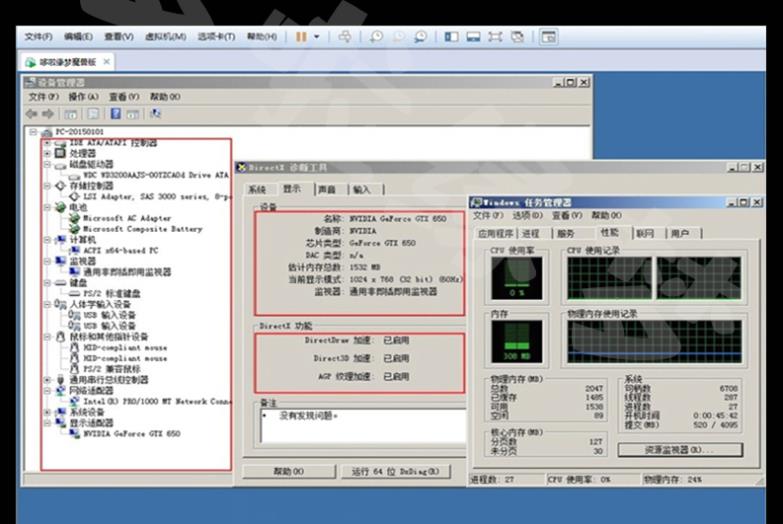The height and width of the screenshot is (524, 783).
Task: Click the send Ctrl+Alt+Del toolbar icon
Action: pyautogui.click(x=345, y=37)
